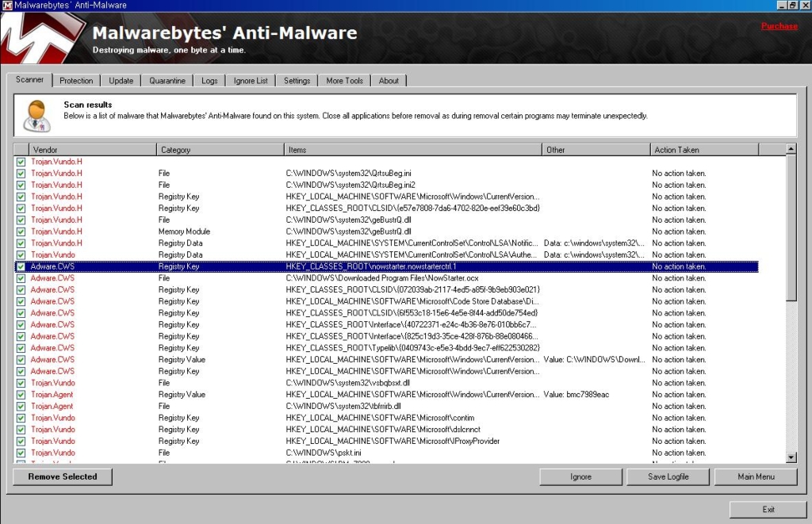The width and height of the screenshot is (812, 524).
Task: Toggle checkbox for the Microsoft\contim registry row
Action: [x=21, y=418]
